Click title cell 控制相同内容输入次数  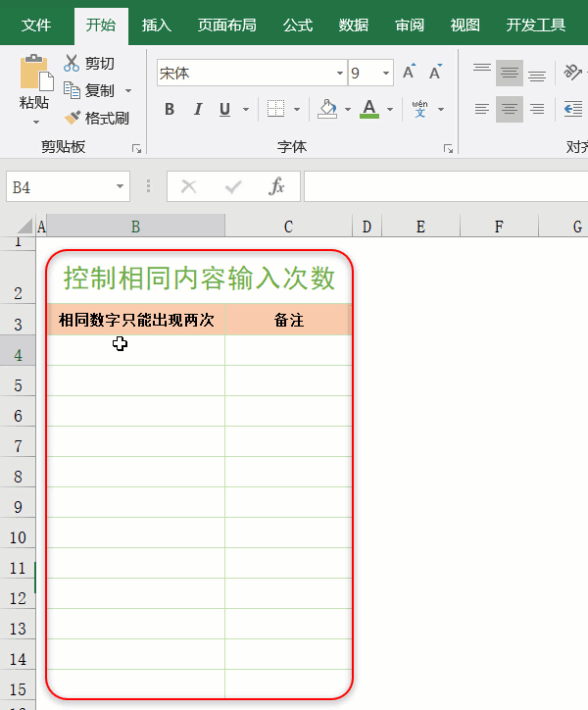(x=199, y=278)
